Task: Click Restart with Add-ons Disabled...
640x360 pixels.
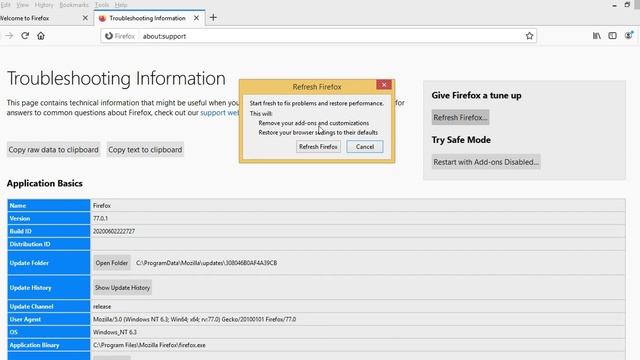Action: [x=486, y=162]
